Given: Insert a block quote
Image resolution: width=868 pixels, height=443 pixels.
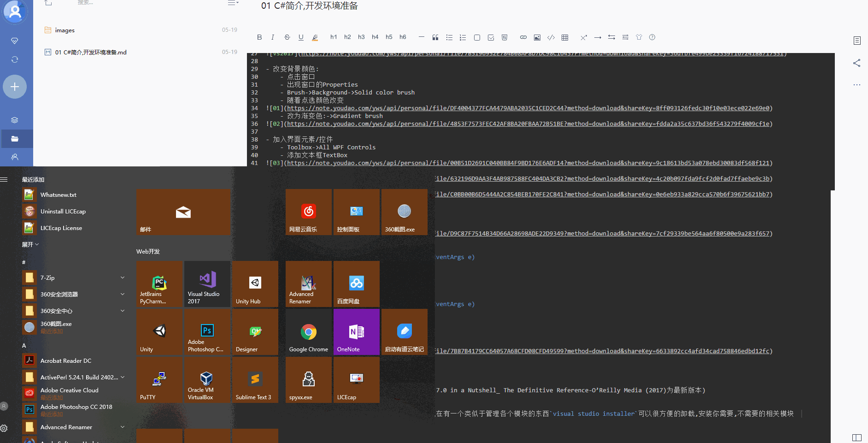Looking at the screenshot, I should point(435,37).
